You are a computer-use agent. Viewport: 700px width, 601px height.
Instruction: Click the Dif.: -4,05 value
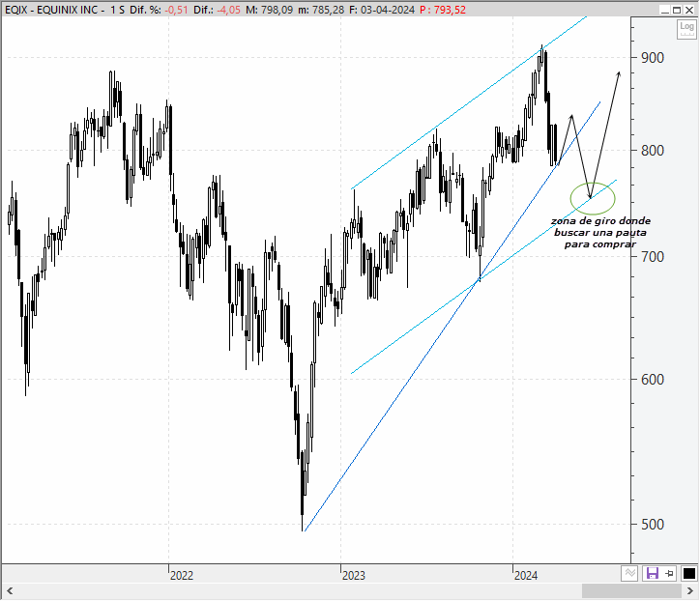point(217,10)
